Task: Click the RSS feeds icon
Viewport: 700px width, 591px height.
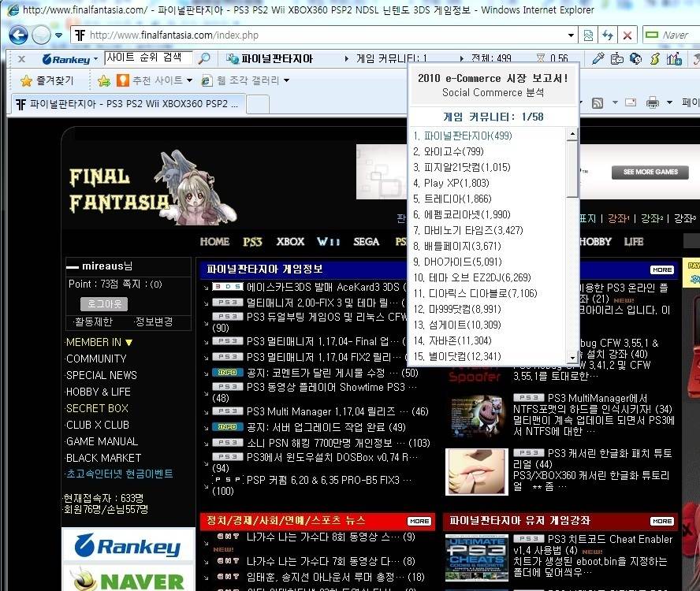Action: pyautogui.click(x=598, y=103)
